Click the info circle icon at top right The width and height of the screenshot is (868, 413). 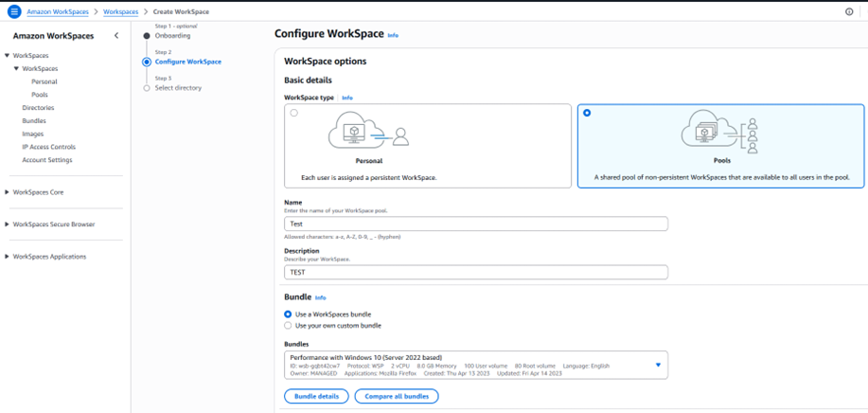(849, 11)
